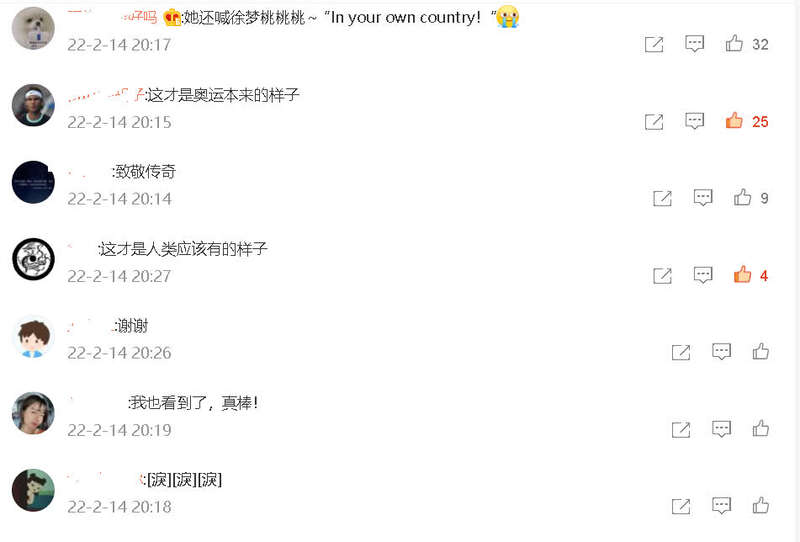Repost the 'In your own country' comment

pyautogui.click(x=654, y=44)
